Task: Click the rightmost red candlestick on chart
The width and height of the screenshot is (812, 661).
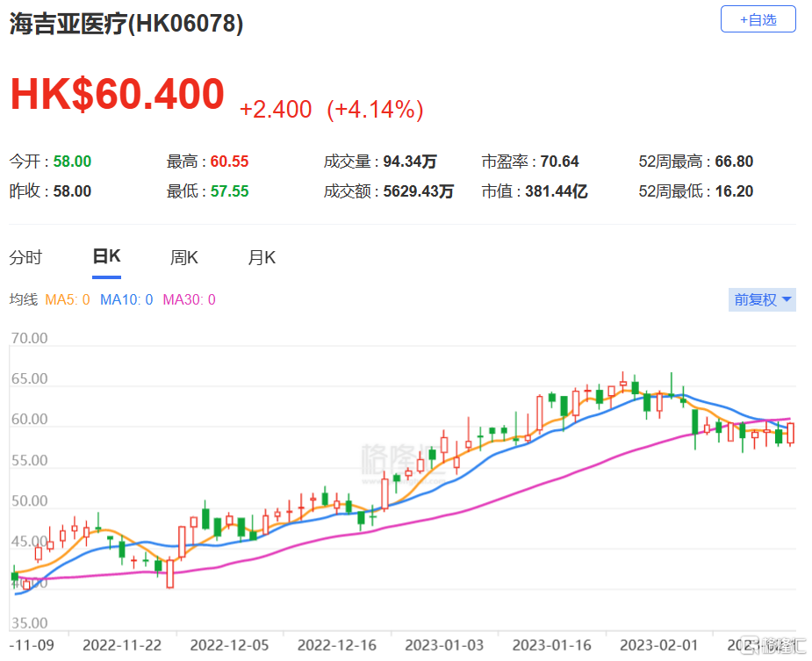Action: tap(791, 433)
